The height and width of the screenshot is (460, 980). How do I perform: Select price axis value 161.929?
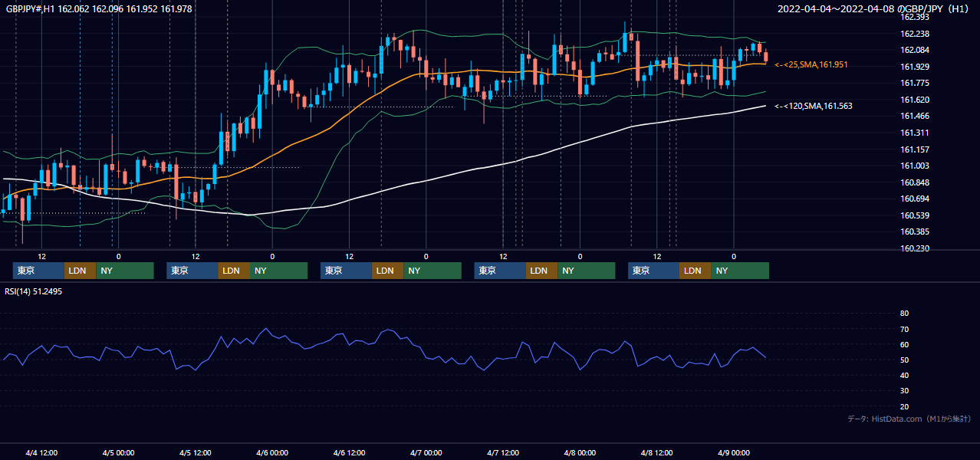coord(915,67)
